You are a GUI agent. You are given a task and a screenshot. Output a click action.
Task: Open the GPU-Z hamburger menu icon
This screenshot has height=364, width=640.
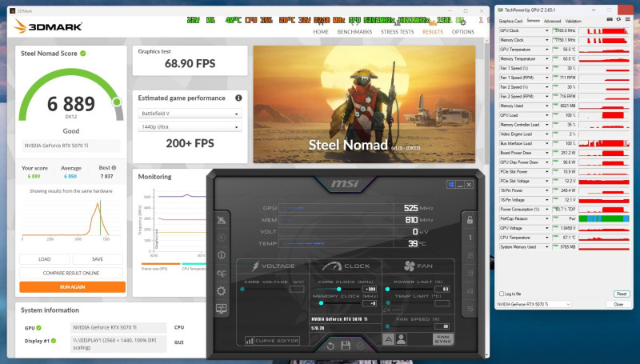point(628,19)
